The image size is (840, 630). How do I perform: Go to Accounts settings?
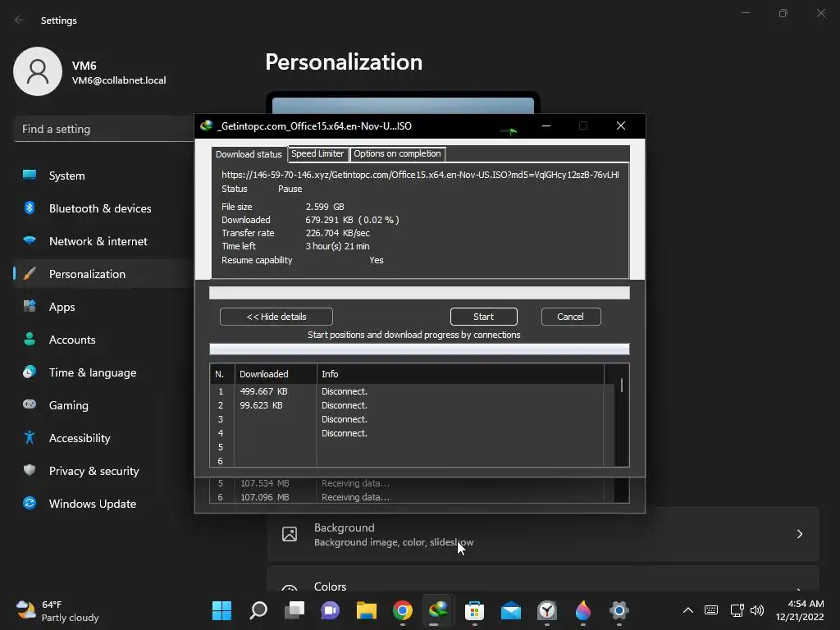point(102,340)
